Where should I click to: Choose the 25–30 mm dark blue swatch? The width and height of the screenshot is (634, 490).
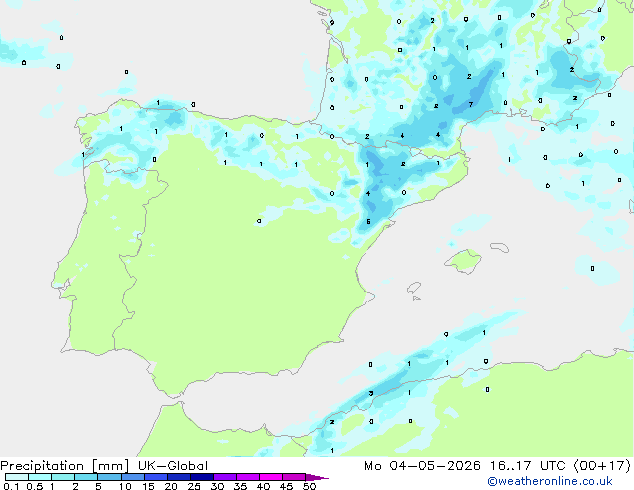point(202,477)
